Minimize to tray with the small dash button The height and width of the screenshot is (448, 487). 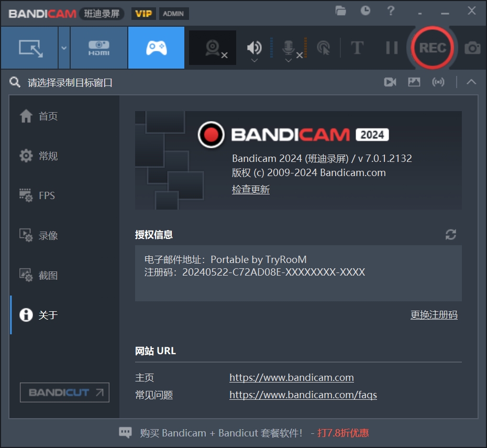[x=420, y=13]
